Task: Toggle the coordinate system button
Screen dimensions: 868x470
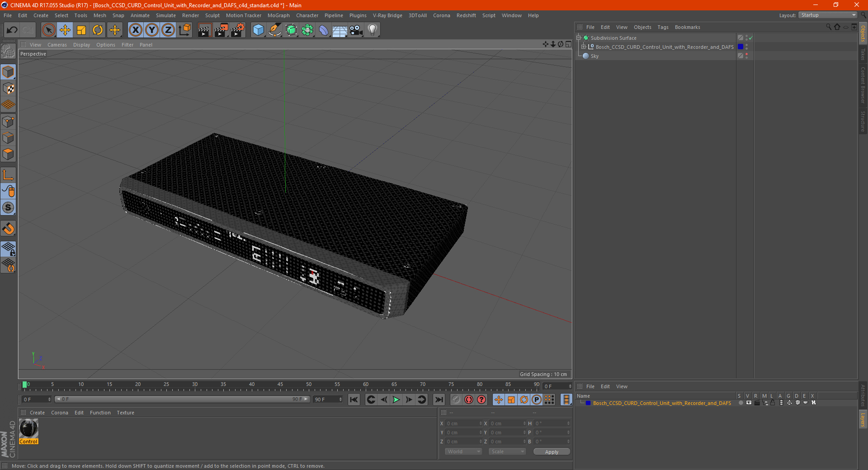Action: (x=184, y=30)
